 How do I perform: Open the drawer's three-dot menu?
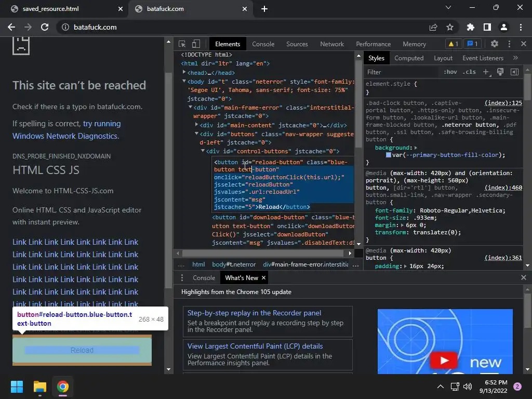click(182, 278)
